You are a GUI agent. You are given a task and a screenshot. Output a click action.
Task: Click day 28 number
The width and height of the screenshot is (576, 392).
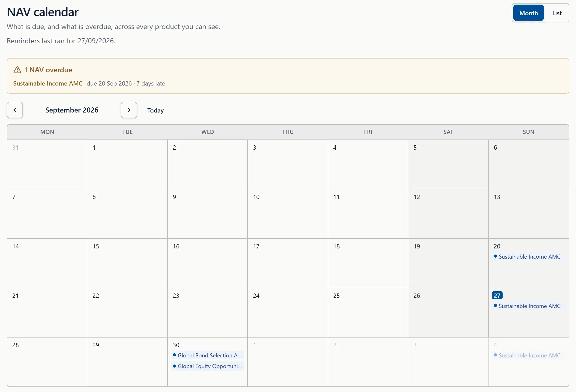16,345
